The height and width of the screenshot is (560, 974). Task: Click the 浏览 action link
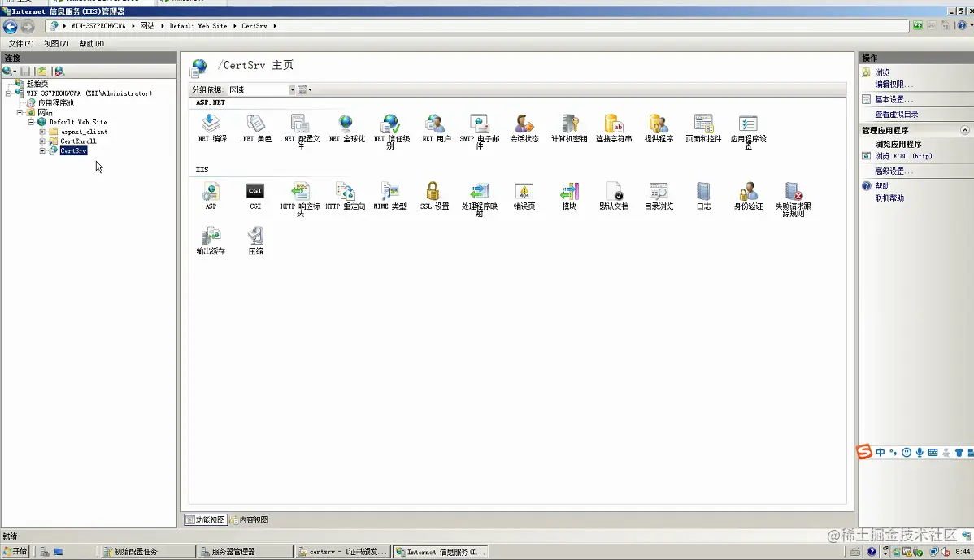(x=882, y=72)
